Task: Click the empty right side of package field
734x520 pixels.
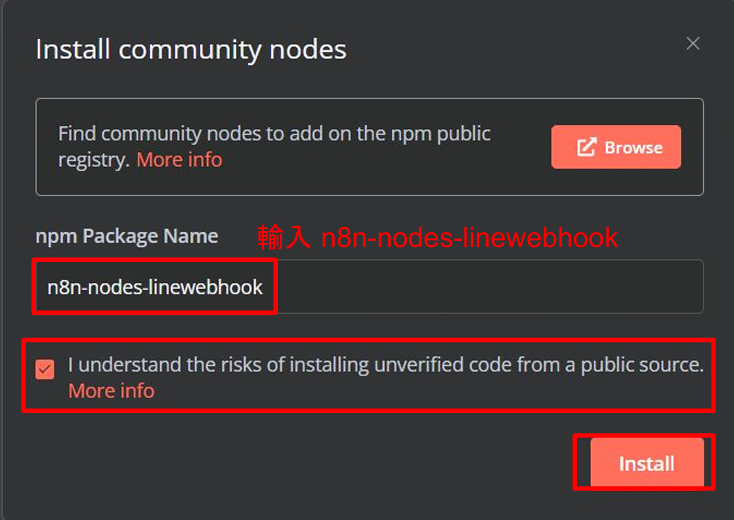Action: pyautogui.click(x=489, y=286)
